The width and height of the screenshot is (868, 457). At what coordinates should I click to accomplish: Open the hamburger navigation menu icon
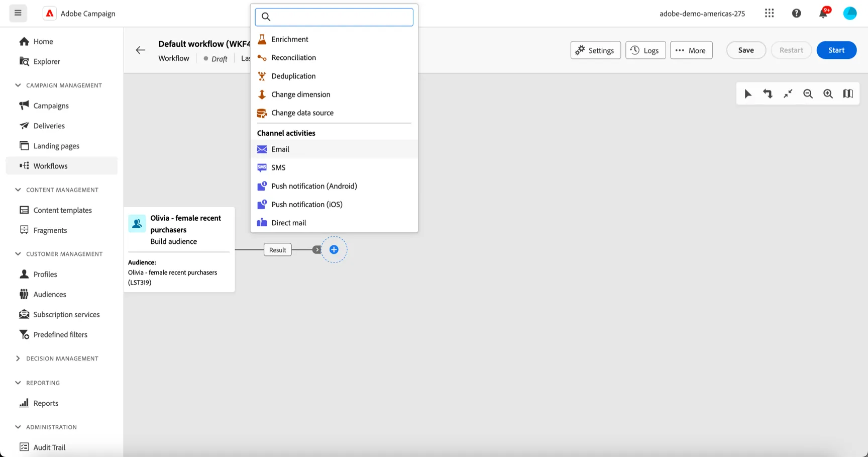coord(18,13)
